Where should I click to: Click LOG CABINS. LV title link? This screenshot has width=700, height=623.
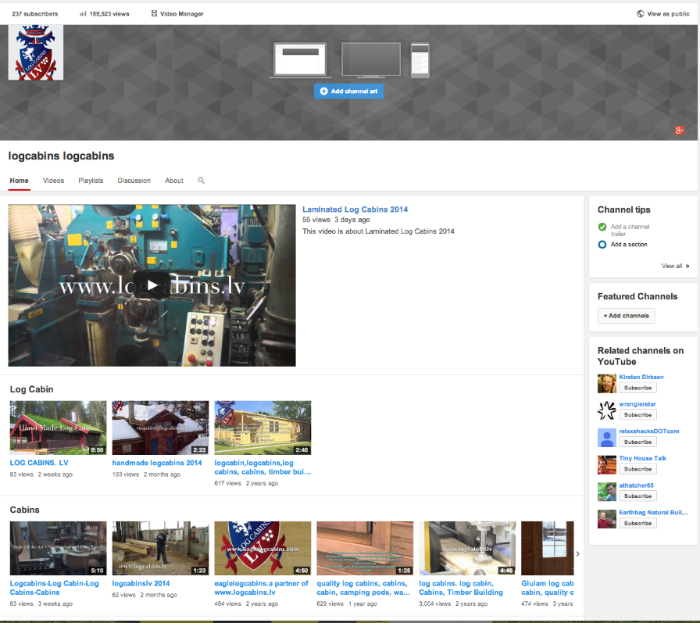pos(39,463)
